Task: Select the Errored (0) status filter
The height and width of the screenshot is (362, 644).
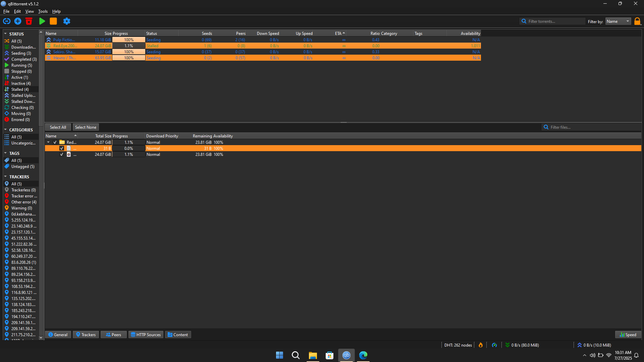Action: point(21,120)
